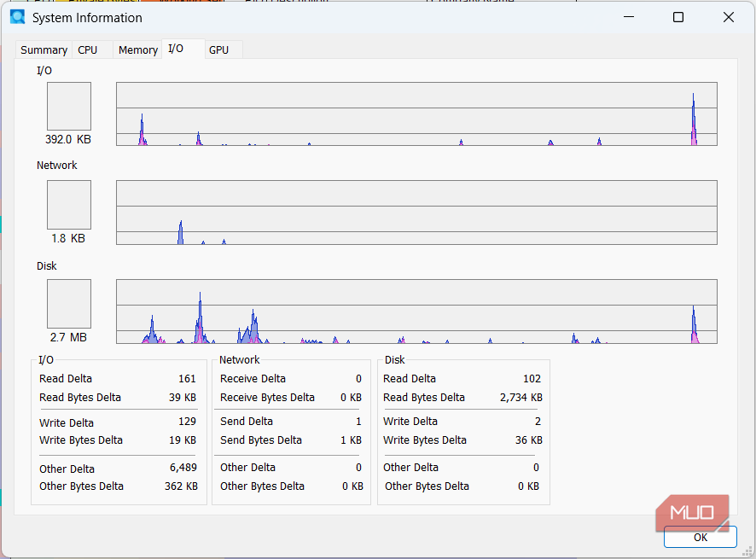Click the Network history graph
The width and height of the screenshot is (756, 559).
coord(416,213)
